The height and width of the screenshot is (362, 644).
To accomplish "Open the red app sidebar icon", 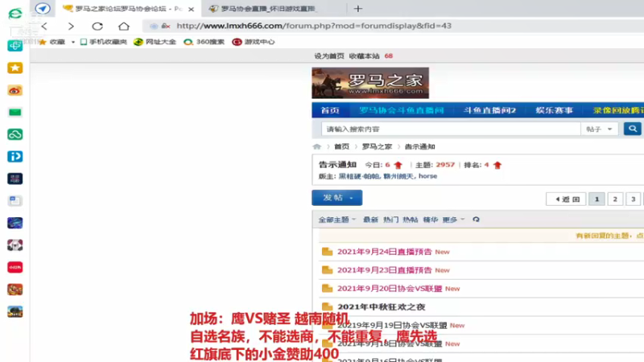I will tap(15, 267).
